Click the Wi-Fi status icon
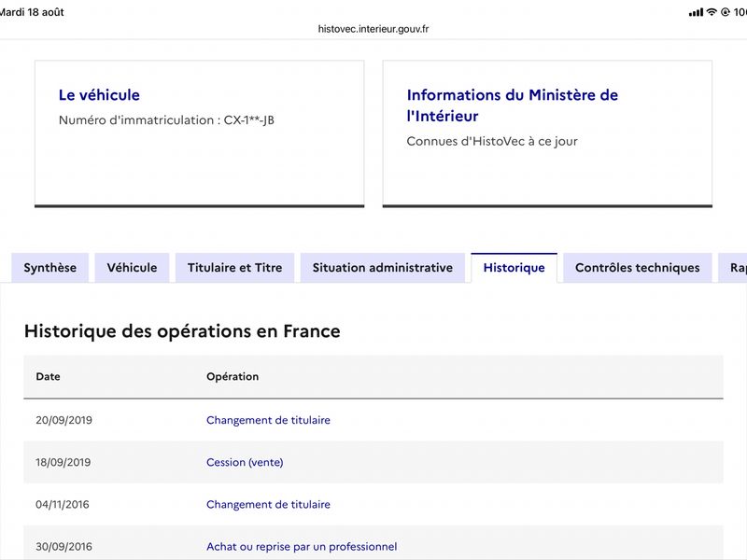 pyautogui.click(x=712, y=12)
